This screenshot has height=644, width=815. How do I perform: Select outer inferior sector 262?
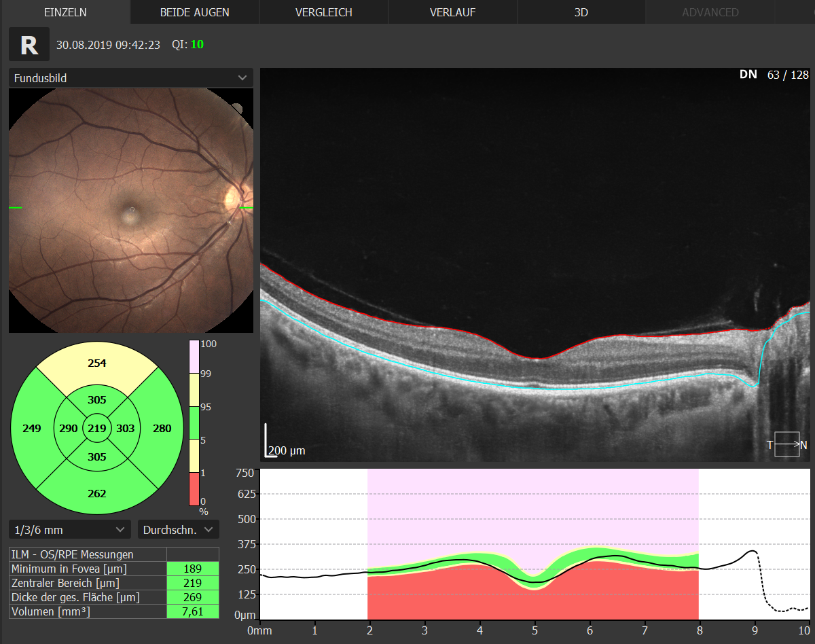(97, 494)
